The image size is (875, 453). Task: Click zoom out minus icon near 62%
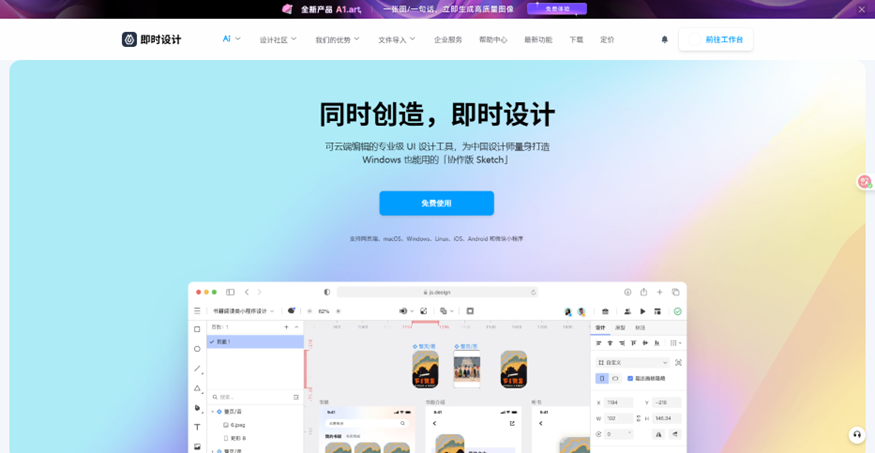coord(309,311)
